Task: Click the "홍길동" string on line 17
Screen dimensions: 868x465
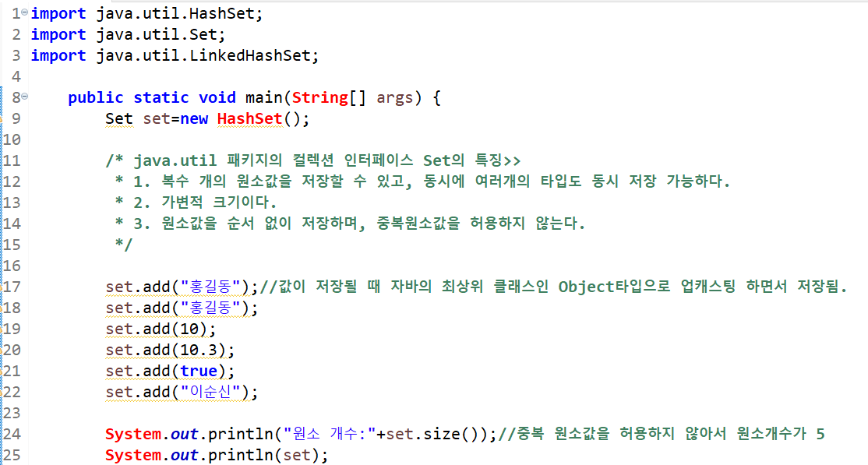Action: click(x=210, y=287)
